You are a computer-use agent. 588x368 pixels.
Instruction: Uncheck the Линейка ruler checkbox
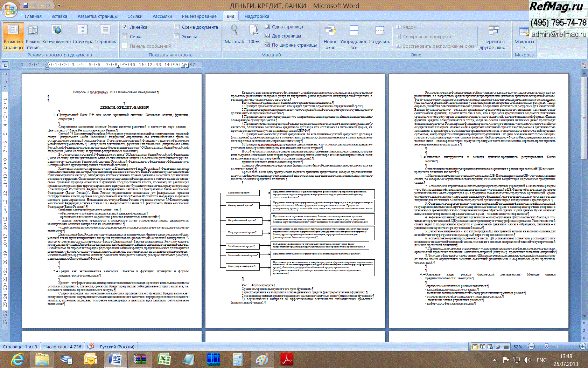(x=125, y=27)
